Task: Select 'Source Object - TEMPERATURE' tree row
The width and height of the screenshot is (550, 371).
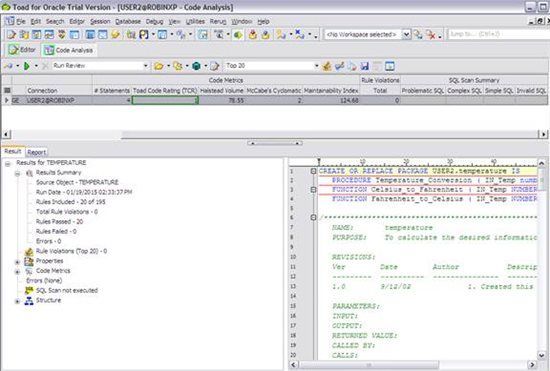Action: (x=77, y=182)
